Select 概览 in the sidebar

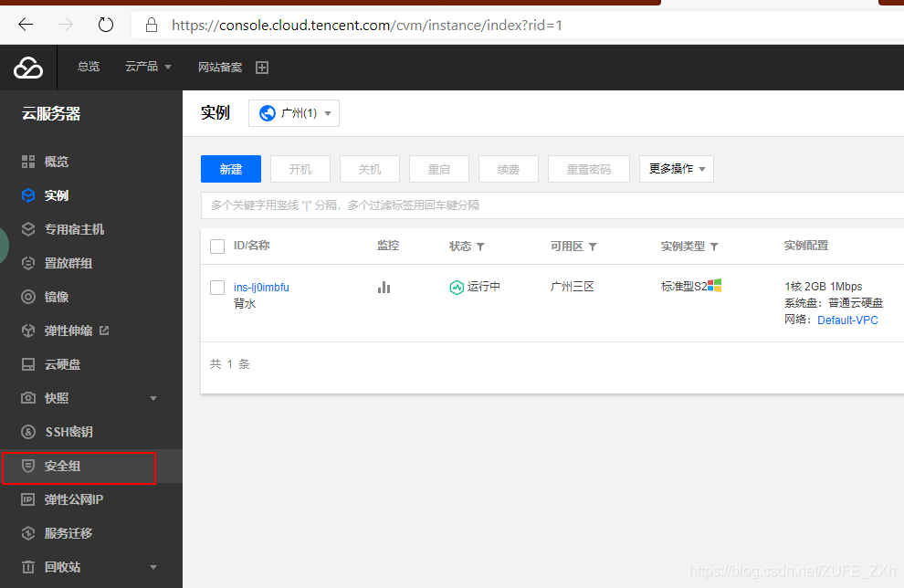click(57, 162)
